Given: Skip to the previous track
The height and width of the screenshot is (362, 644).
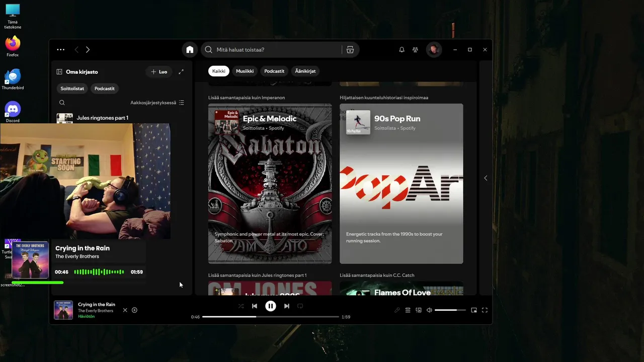Looking at the screenshot, I should (255, 306).
